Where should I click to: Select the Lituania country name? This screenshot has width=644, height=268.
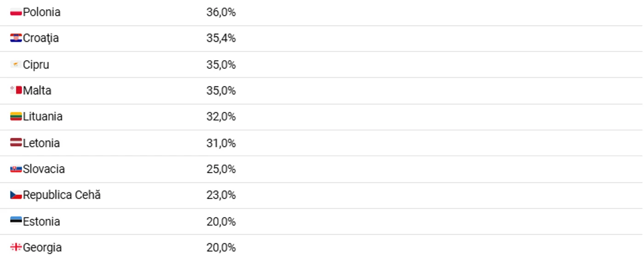[43, 117]
